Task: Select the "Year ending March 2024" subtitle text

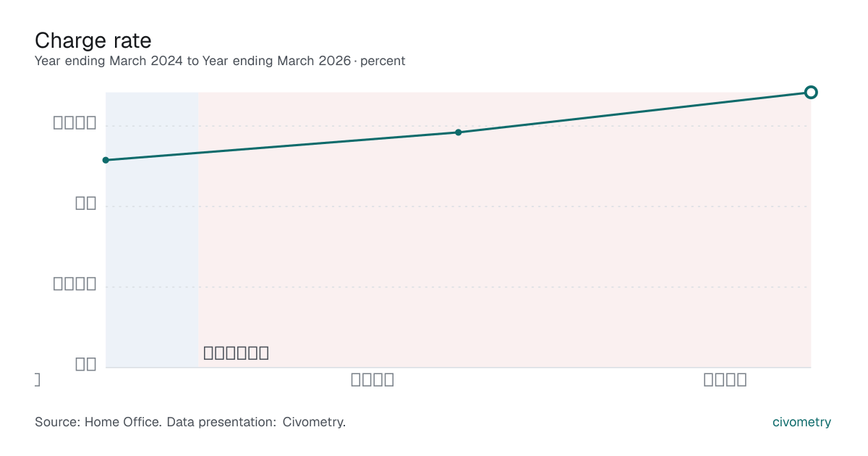Action: [x=109, y=61]
